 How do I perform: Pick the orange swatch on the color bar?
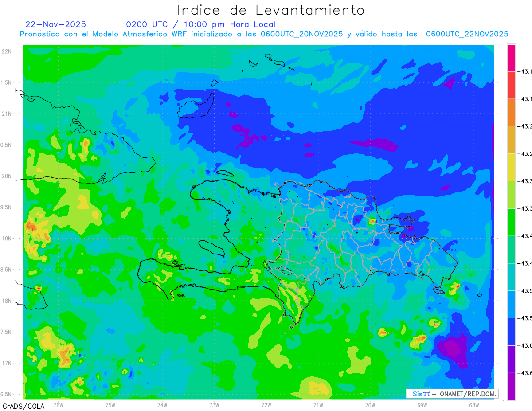click(x=511, y=112)
